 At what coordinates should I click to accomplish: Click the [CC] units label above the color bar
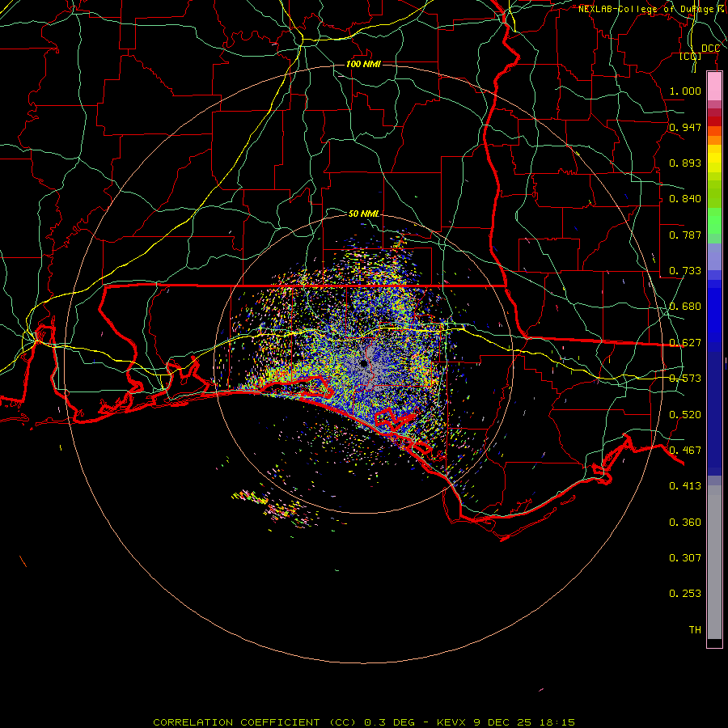tap(691, 57)
